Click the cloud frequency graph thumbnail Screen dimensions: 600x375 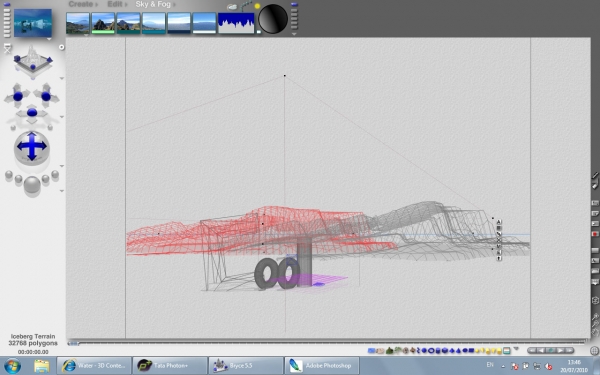pos(236,23)
